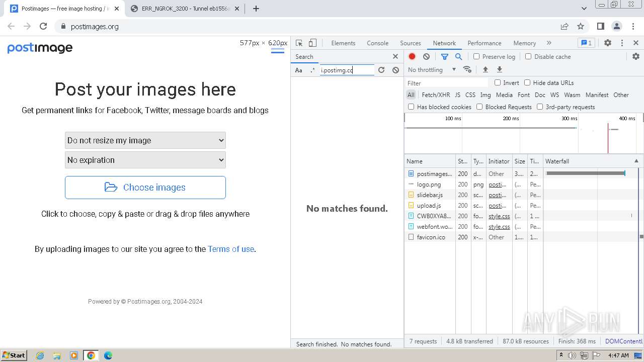Image resolution: width=644 pixels, height=362 pixels.
Task: Click the network search magnifier icon
Action: (x=458, y=57)
